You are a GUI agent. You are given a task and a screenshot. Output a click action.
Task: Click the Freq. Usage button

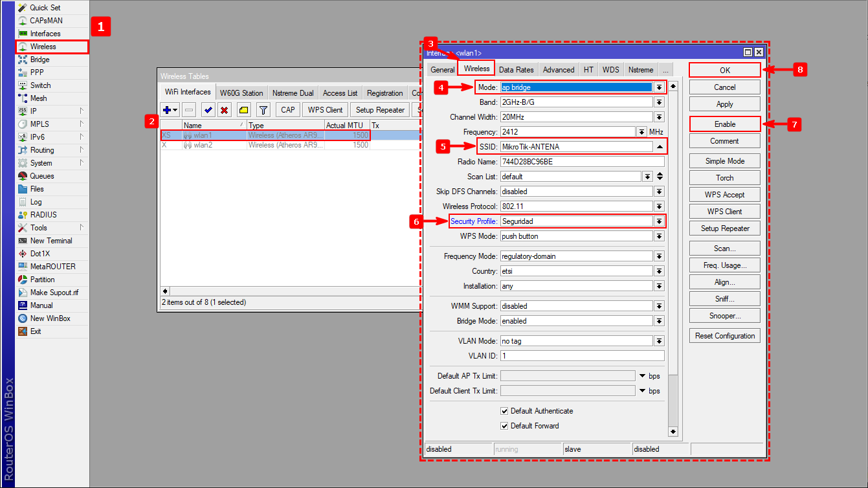[x=724, y=265]
